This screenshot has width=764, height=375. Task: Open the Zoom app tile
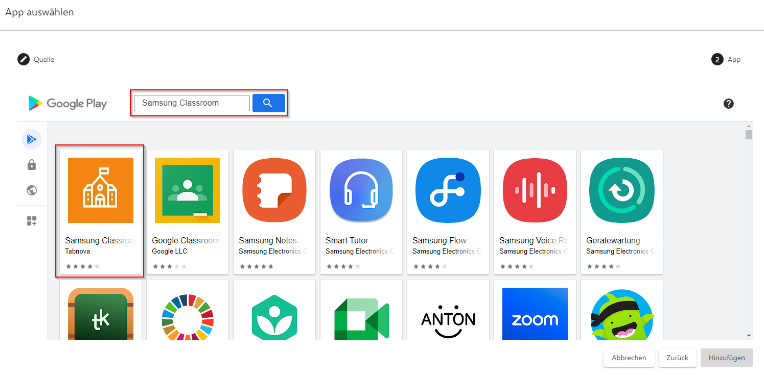point(535,314)
